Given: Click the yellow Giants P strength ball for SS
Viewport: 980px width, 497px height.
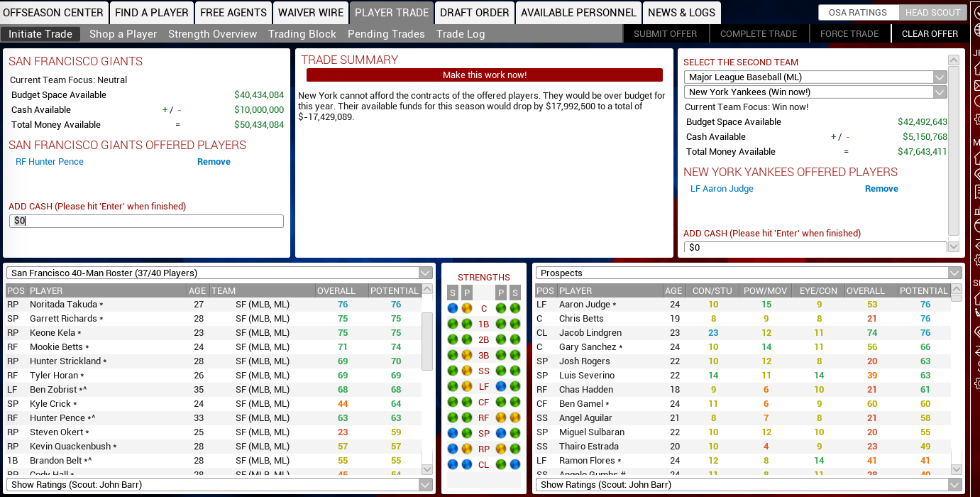Looking at the screenshot, I should coord(467,371).
